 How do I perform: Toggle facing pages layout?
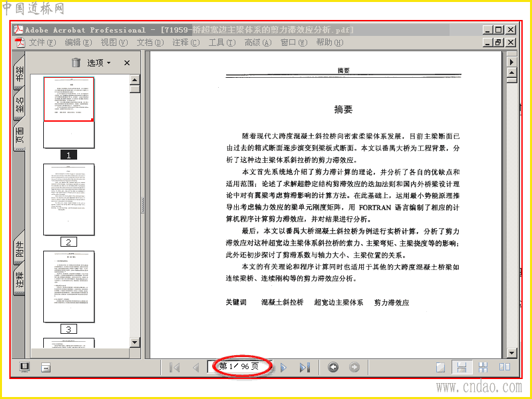[505, 367]
